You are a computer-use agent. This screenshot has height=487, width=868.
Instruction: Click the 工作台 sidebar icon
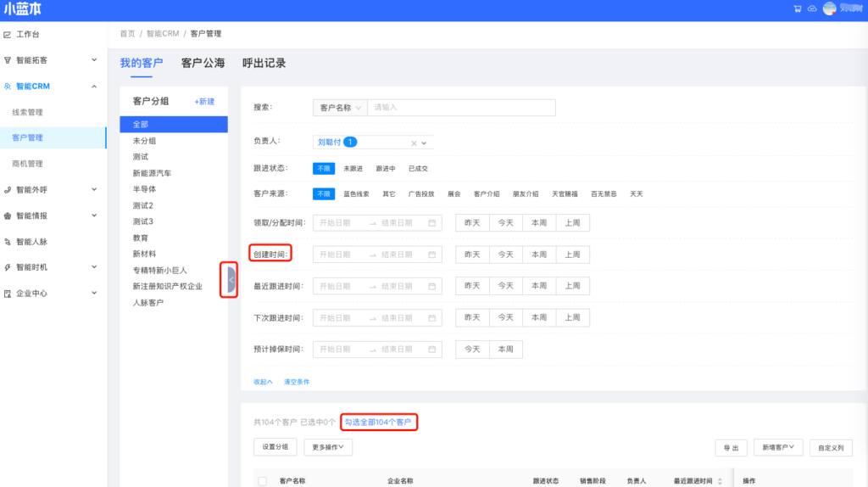[x=8, y=35]
